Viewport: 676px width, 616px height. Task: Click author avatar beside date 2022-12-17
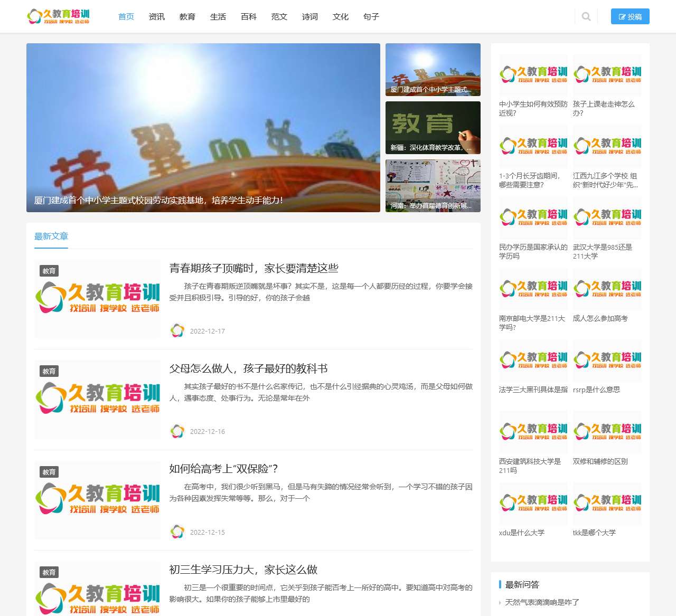coord(177,331)
